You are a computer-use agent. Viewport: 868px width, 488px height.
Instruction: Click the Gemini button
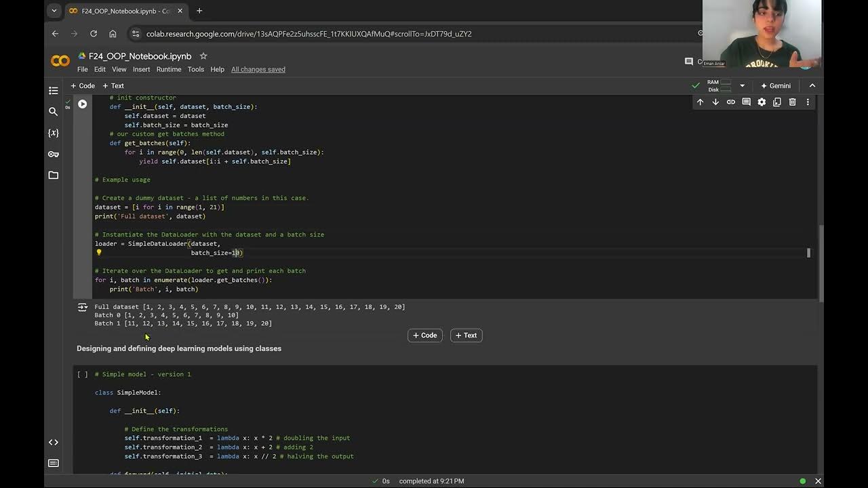point(776,86)
